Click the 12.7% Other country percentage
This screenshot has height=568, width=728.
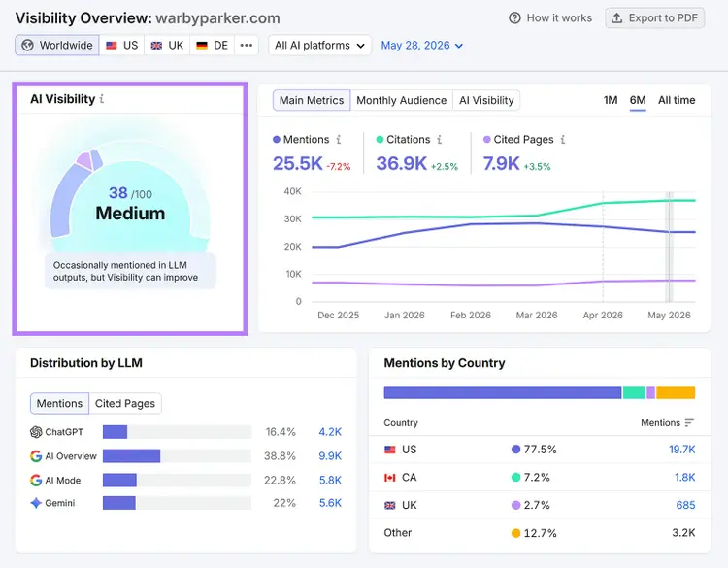tap(540, 533)
